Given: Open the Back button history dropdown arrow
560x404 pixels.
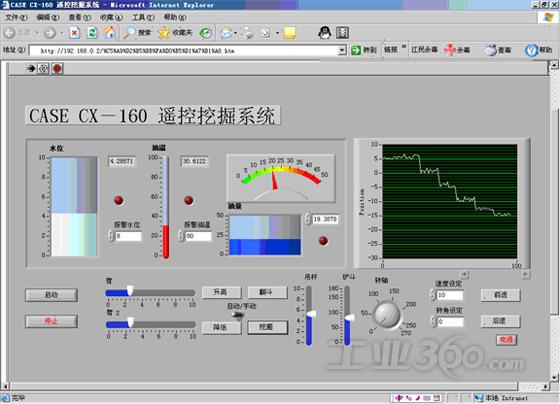Looking at the screenshot, I should click(37, 33).
